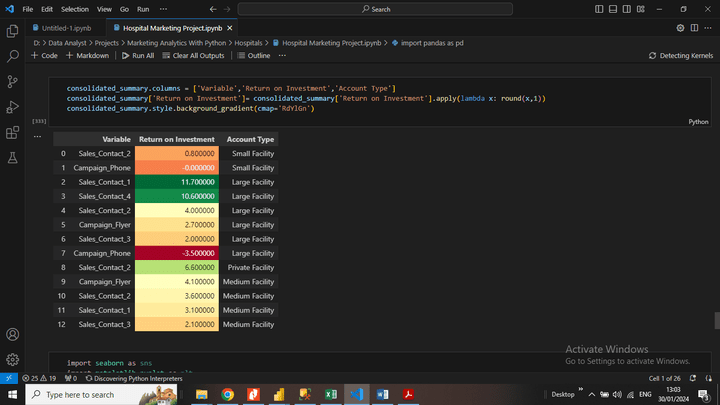Click the vertical scrollbar thumb

717,321
